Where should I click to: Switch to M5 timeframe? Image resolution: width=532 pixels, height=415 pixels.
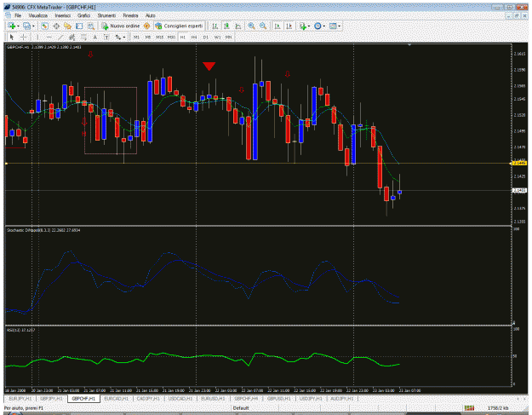click(148, 37)
